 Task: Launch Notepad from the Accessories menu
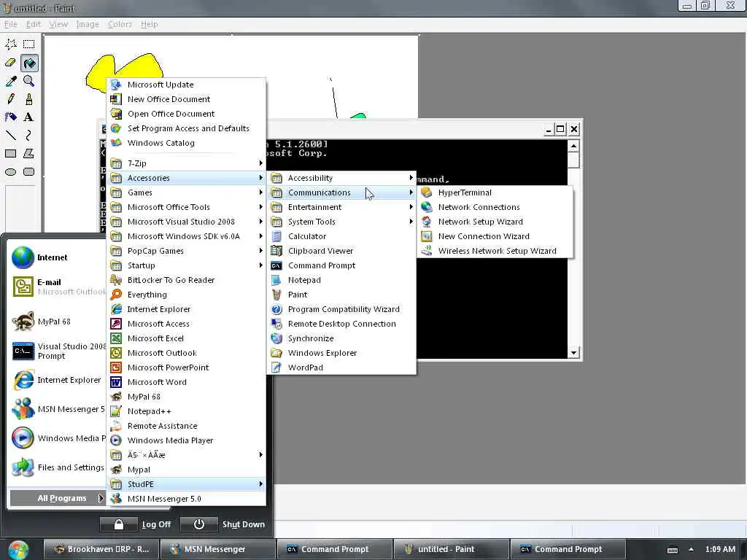341,280
